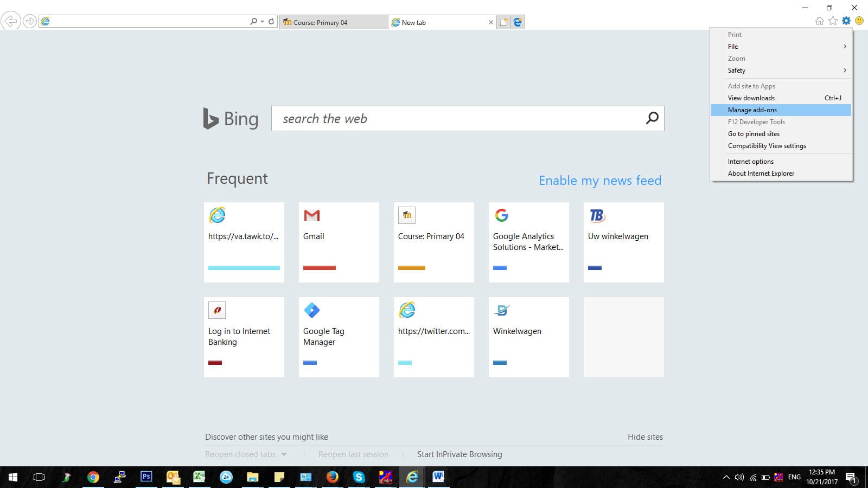Open the va.tawk.to frequent site tile
Viewport: 868px width, 488px height.
pos(244,242)
